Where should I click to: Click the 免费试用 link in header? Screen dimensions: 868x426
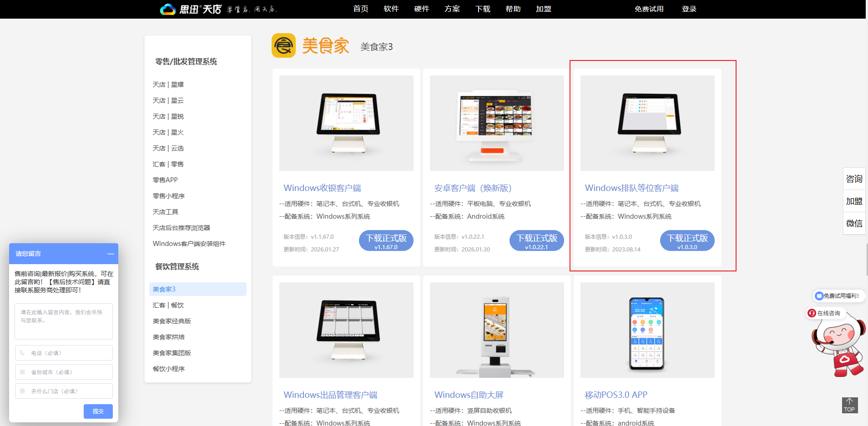pos(649,9)
